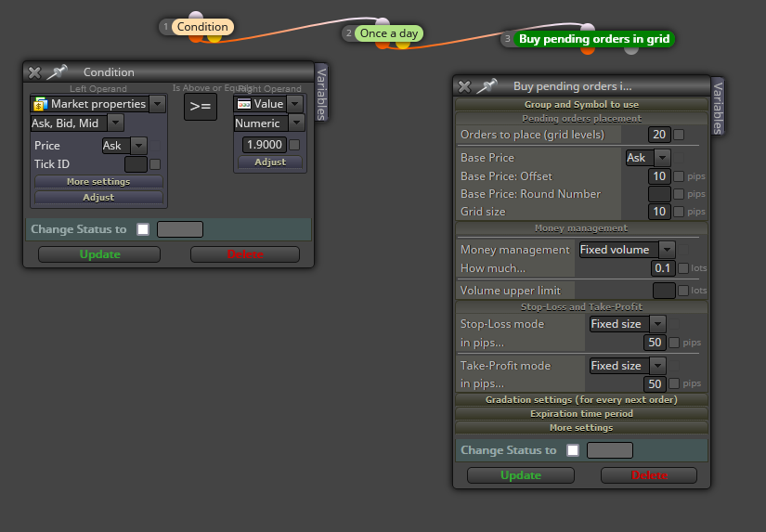Viewport: 766px width, 532px height.
Task: Click the >= comparison operator button
Action: click(x=201, y=107)
